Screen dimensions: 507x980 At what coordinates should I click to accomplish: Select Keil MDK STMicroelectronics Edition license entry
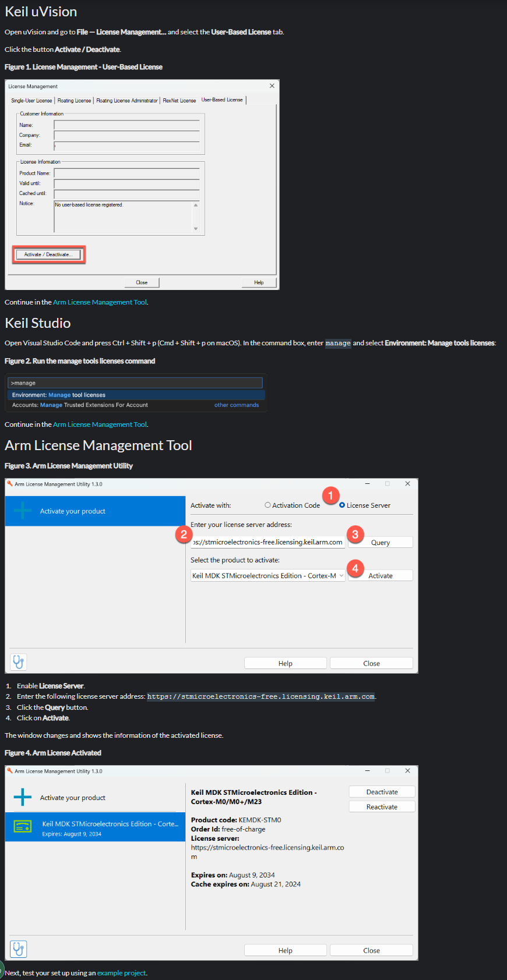[95, 827]
